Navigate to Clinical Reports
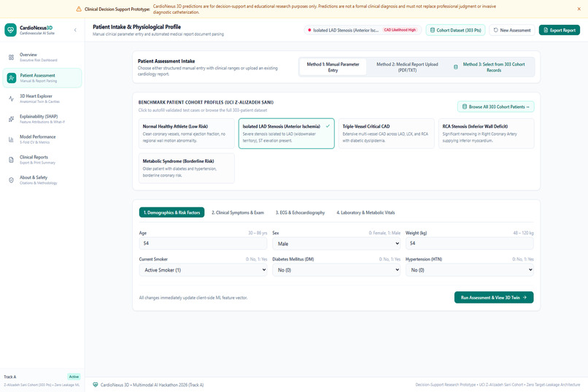Viewport: 588px width, 392px height. [x=42, y=160]
